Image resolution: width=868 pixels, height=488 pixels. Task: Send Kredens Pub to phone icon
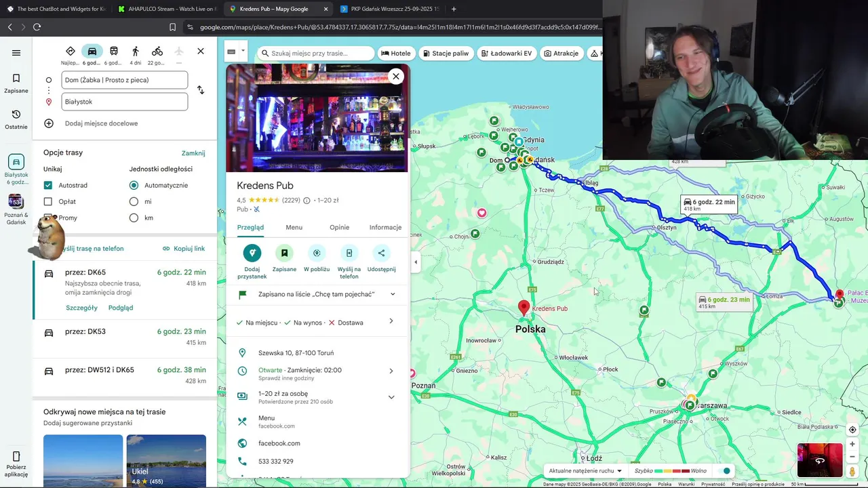tap(349, 253)
